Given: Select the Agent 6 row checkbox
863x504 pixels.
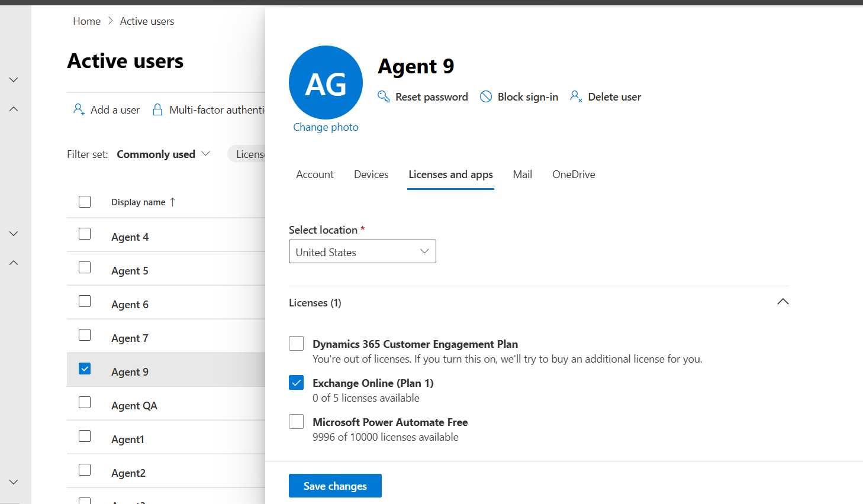Looking at the screenshot, I should pyautogui.click(x=85, y=302).
